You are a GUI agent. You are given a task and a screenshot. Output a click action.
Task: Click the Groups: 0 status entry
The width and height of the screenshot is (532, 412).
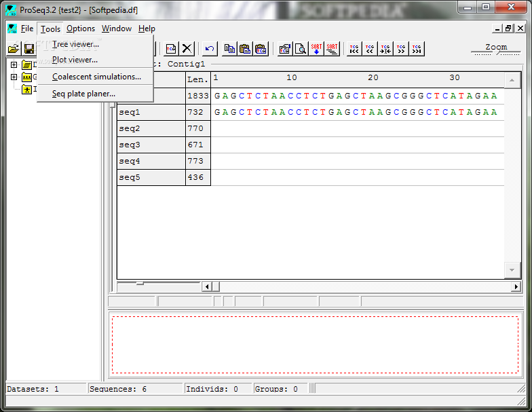point(280,389)
